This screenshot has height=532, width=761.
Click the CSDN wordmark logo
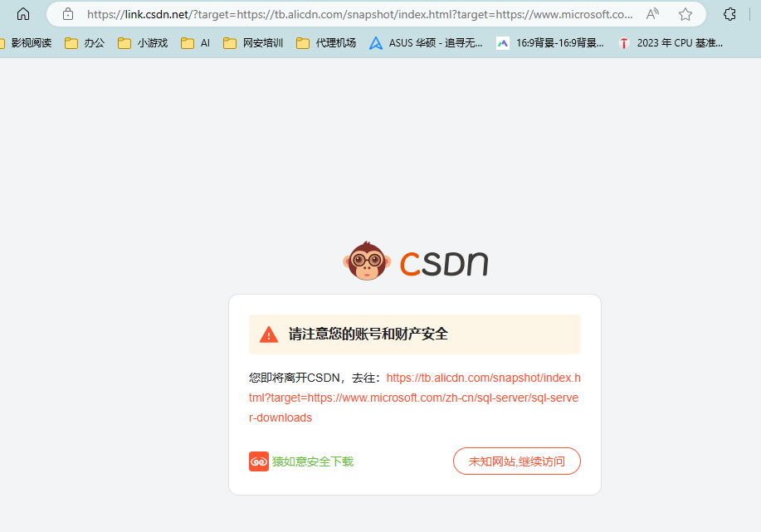[444, 264]
